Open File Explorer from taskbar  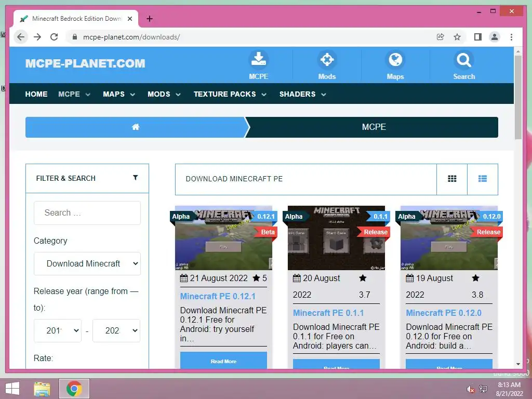42,389
